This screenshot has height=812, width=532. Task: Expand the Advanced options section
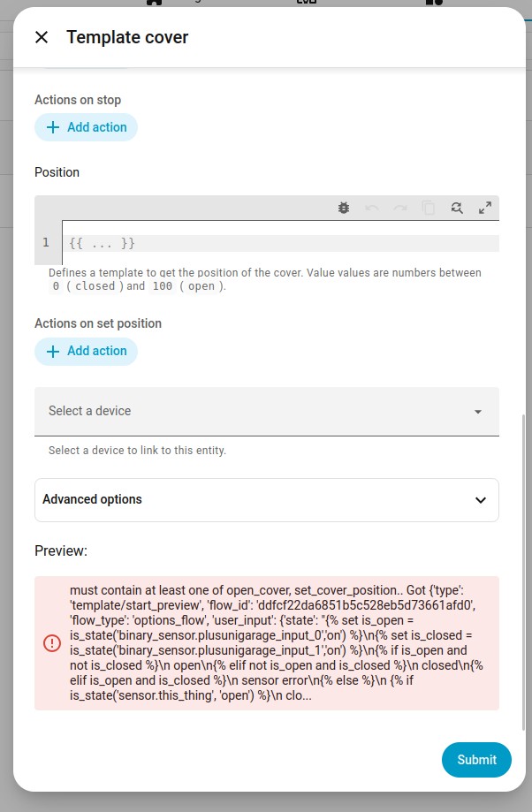click(x=267, y=500)
